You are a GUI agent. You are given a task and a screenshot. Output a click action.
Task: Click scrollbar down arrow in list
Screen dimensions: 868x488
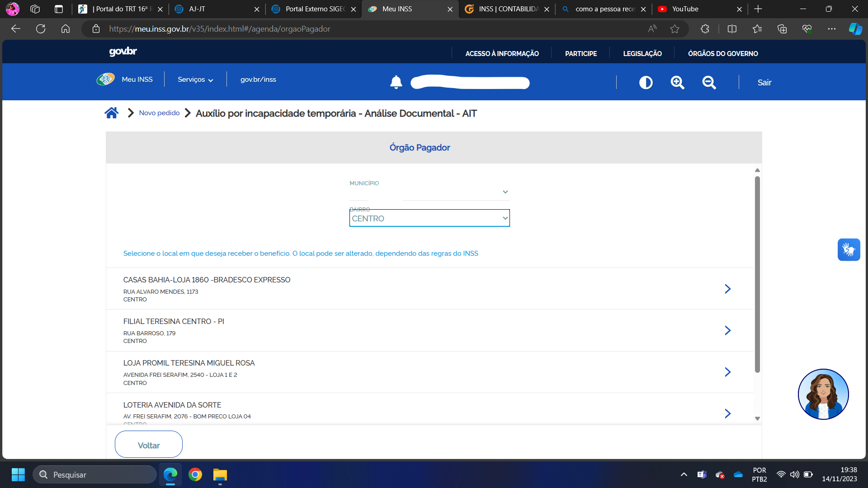point(757,419)
